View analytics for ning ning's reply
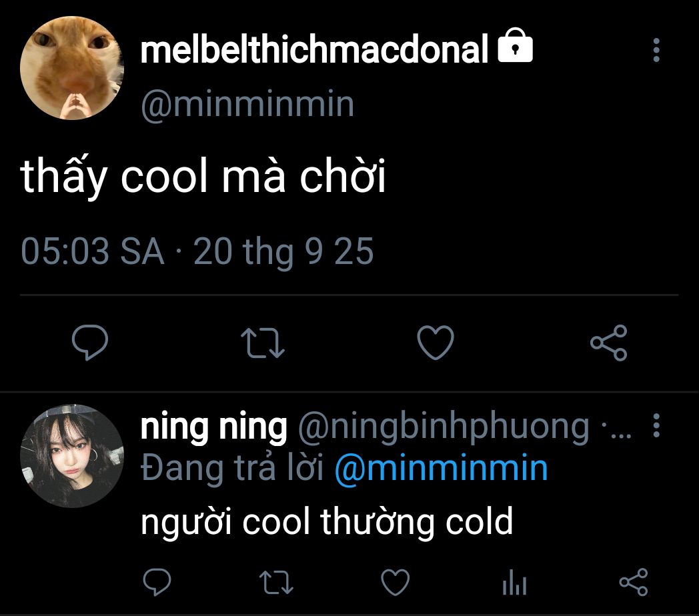Screen dimensions: 699x616 [514, 583]
